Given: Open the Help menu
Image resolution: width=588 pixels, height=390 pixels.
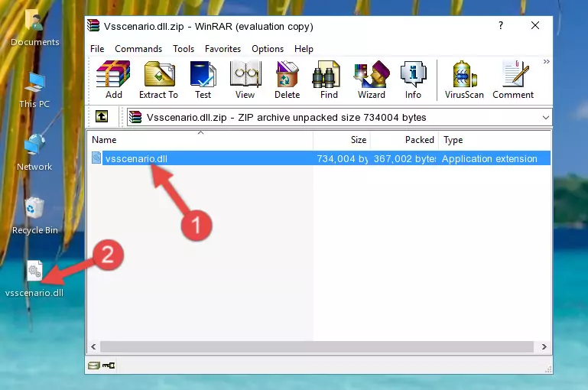Looking at the screenshot, I should pos(304,49).
